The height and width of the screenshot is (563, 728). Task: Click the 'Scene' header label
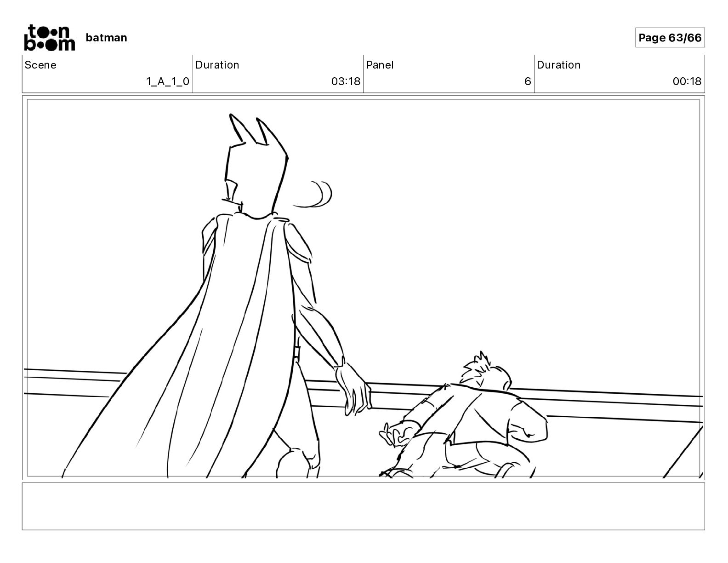40,65
